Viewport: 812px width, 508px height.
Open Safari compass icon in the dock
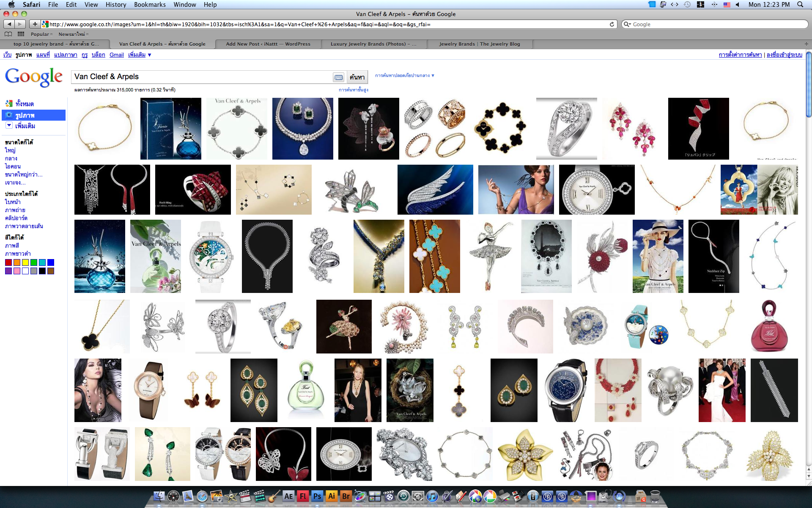coord(202,496)
